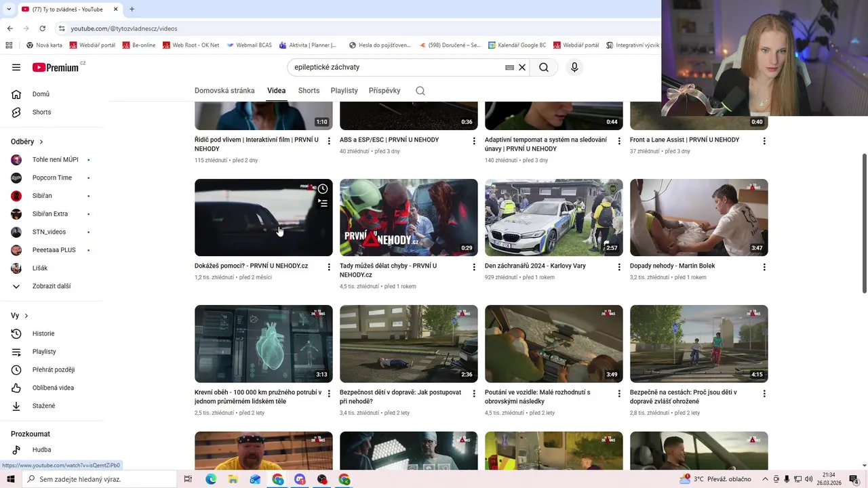Select the Videa tab
Viewport: 868px width, 488px height.
click(276, 91)
